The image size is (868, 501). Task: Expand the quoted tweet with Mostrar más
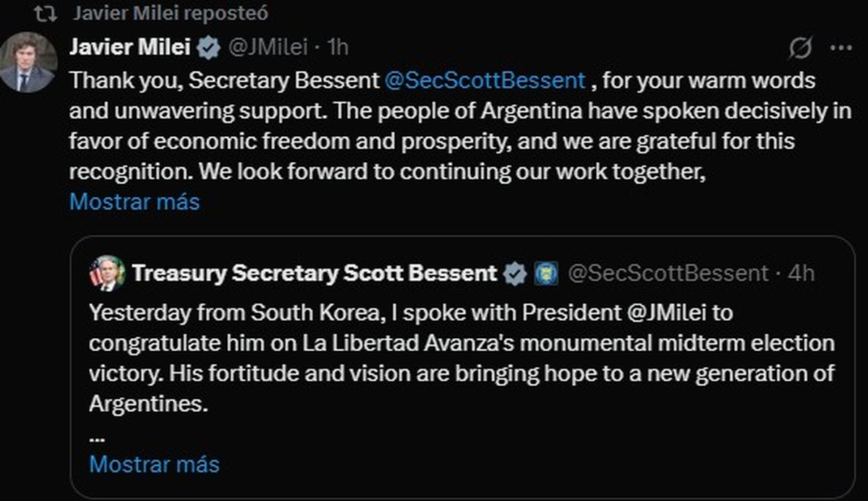tap(154, 463)
